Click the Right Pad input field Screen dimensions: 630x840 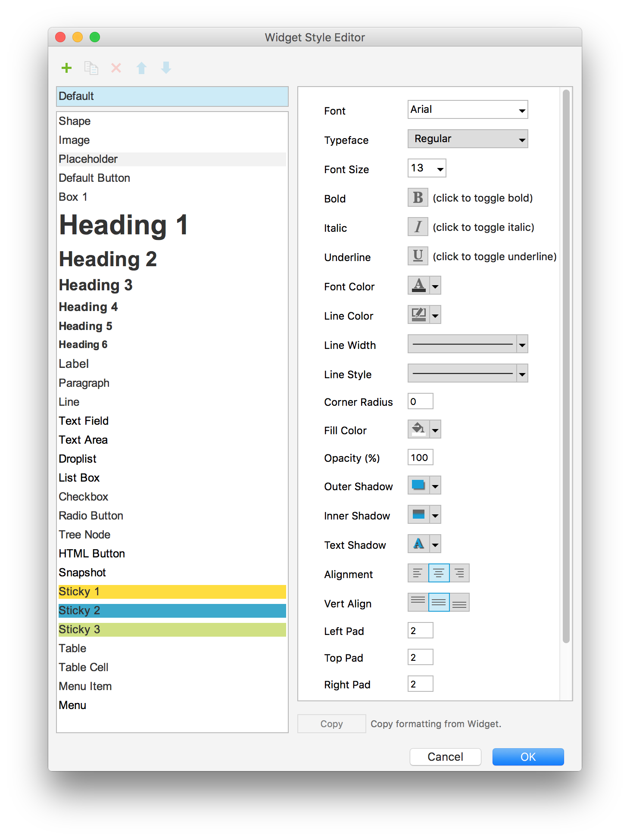point(420,684)
